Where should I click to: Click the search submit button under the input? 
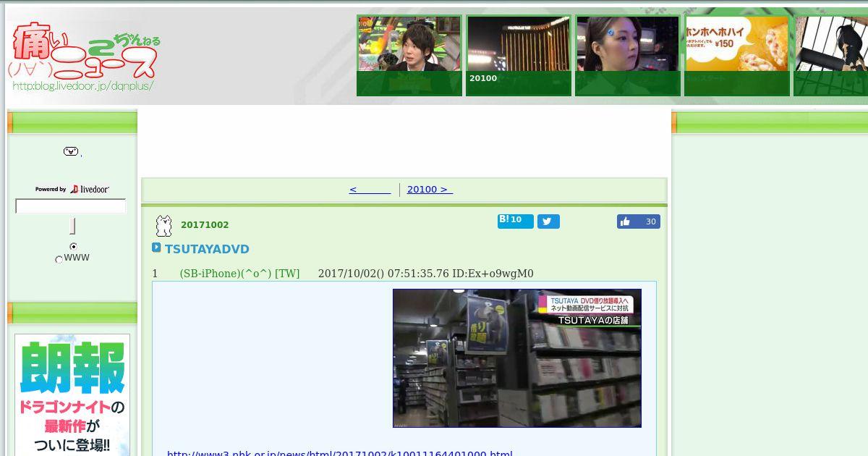tap(72, 226)
